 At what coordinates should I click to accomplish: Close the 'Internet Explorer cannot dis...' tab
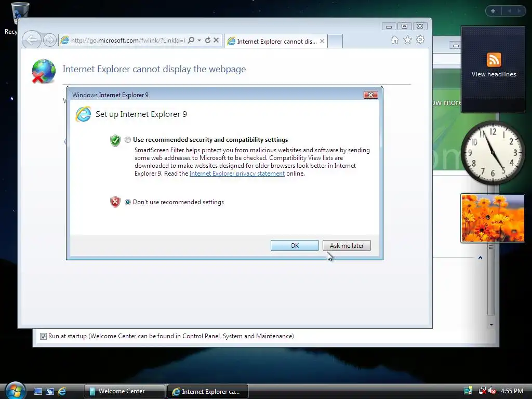pyautogui.click(x=322, y=41)
